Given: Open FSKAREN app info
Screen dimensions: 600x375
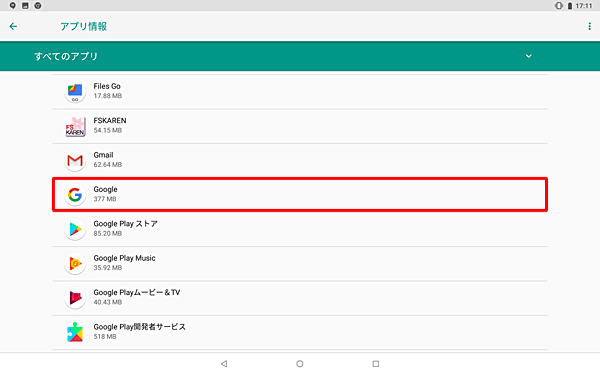Looking at the screenshot, I should (300, 126).
